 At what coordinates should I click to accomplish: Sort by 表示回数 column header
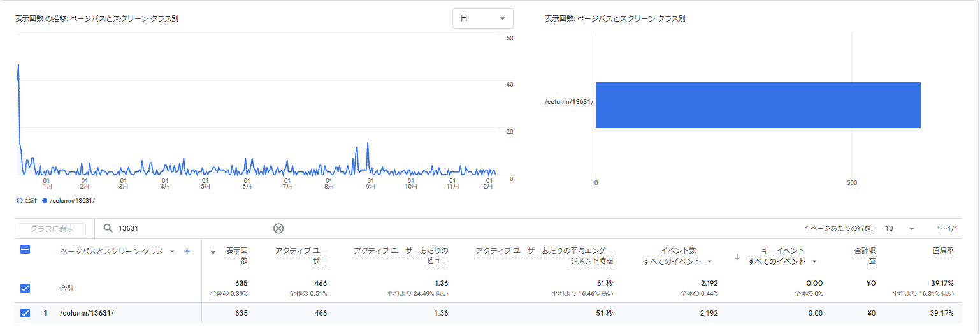236,256
